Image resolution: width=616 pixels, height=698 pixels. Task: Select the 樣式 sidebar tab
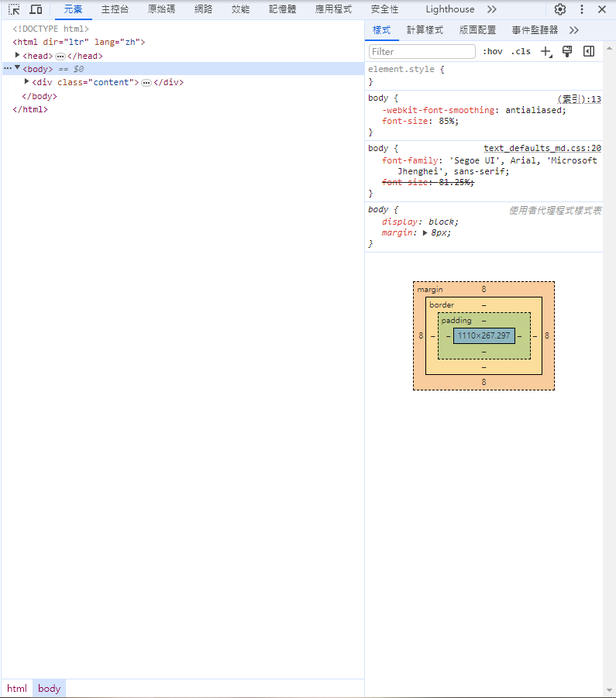[x=381, y=30]
